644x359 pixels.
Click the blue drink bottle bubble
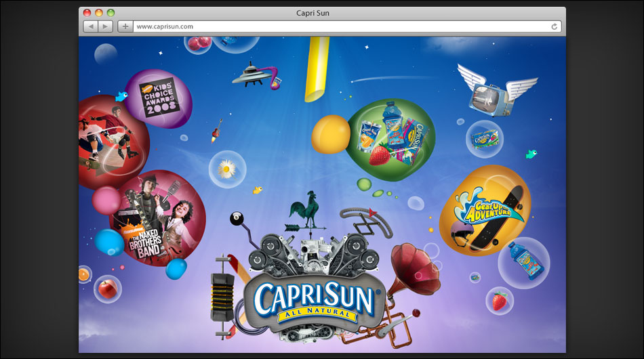click(523, 263)
